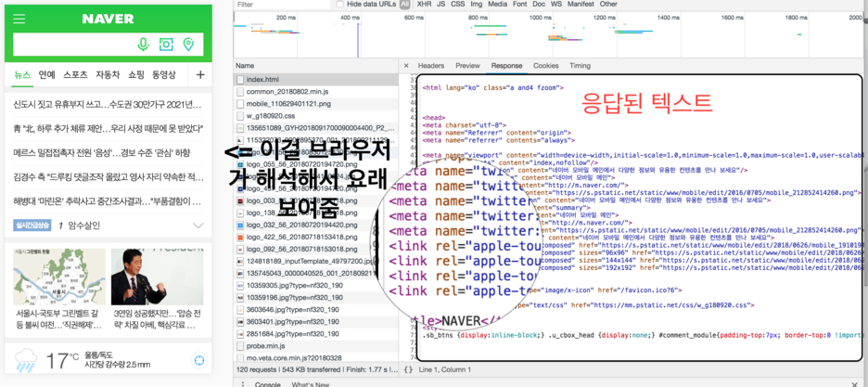Screen dimensions: 868x387
Task: Open the Abe photo news thumbnail
Action: point(158,277)
